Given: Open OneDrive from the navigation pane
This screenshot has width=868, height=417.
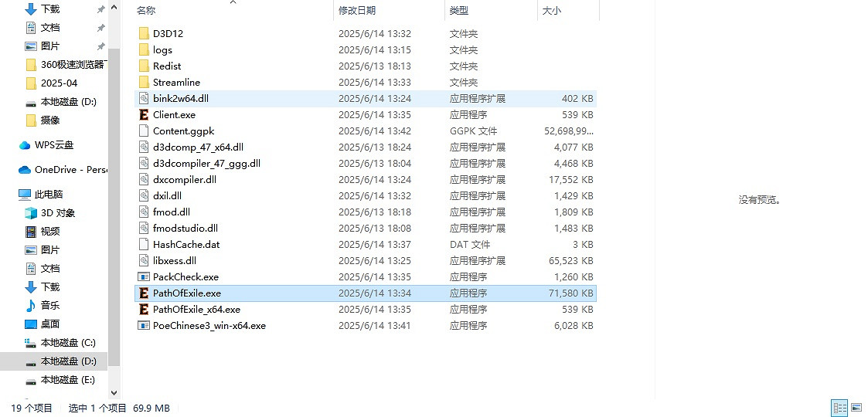Looking at the screenshot, I should 70,170.
